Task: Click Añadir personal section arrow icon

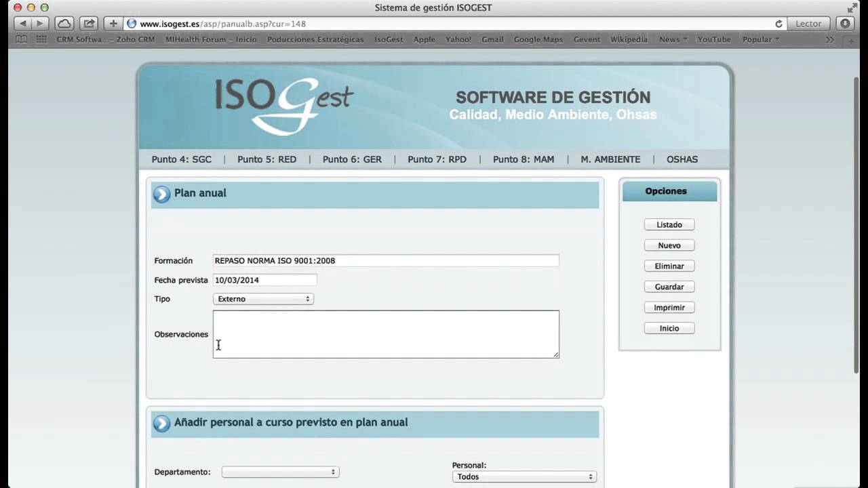Action: [161, 424]
